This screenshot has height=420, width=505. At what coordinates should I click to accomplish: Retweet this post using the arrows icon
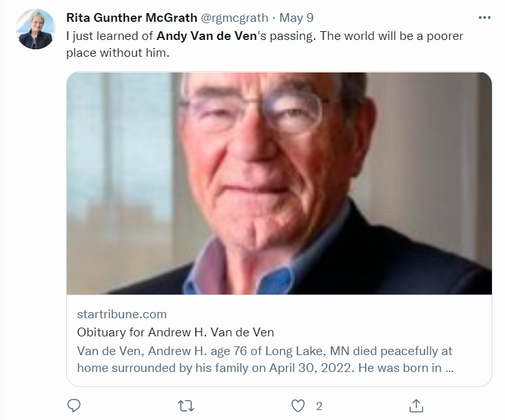coord(186,406)
